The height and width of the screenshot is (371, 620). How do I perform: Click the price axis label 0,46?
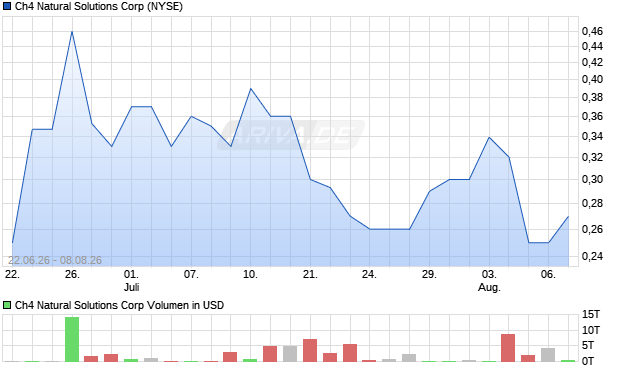pyautogui.click(x=592, y=31)
